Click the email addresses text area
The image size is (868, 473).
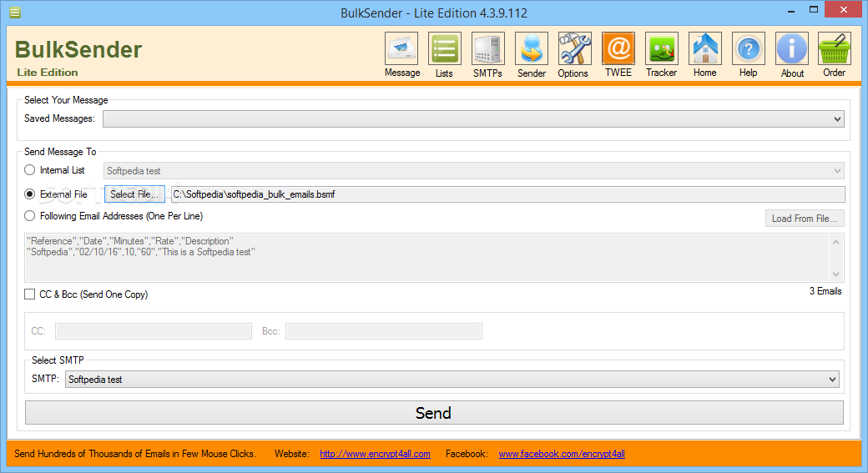pyautogui.click(x=426, y=258)
